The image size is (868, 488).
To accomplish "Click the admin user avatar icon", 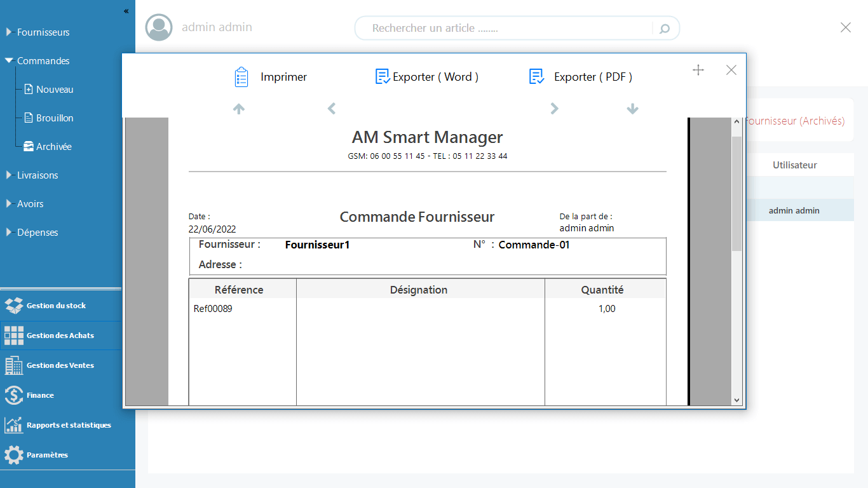I will pyautogui.click(x=159, y=27).
